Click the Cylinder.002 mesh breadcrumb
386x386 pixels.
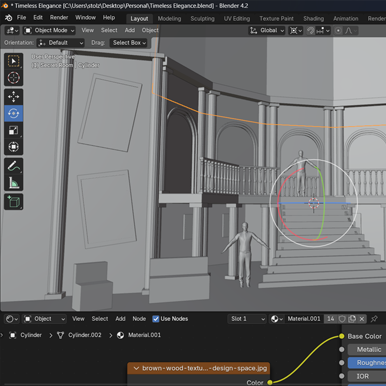pyautogui.click(x=79, y=335)
